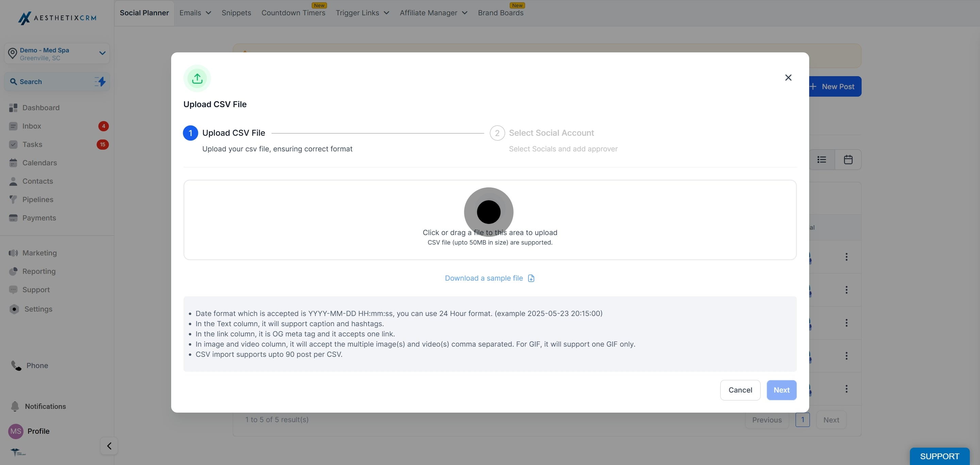Screen dimensions: 980x465
Task: Open the fifth post row's three-dot menu
Action: click(847, 388)
